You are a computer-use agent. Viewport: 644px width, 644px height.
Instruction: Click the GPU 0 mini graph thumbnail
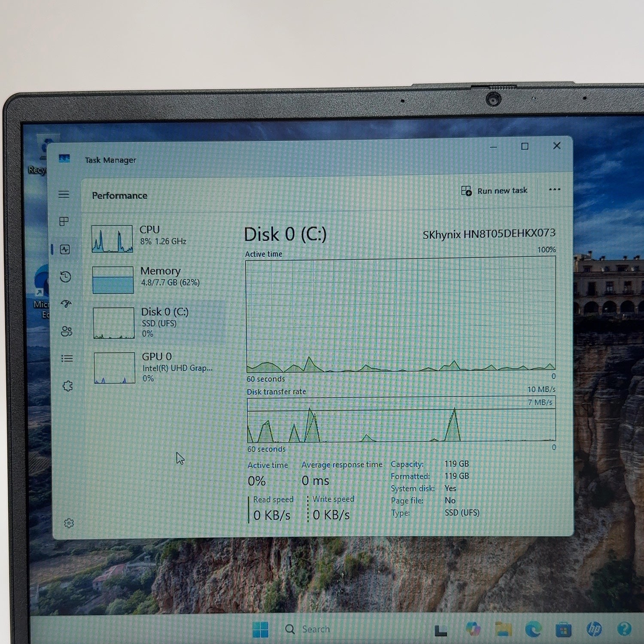pos(115,368)
